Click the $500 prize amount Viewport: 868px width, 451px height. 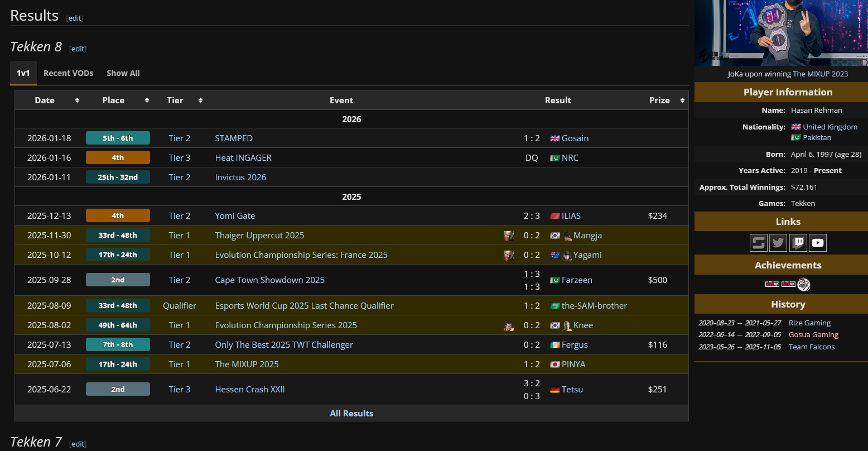(658, 280)
